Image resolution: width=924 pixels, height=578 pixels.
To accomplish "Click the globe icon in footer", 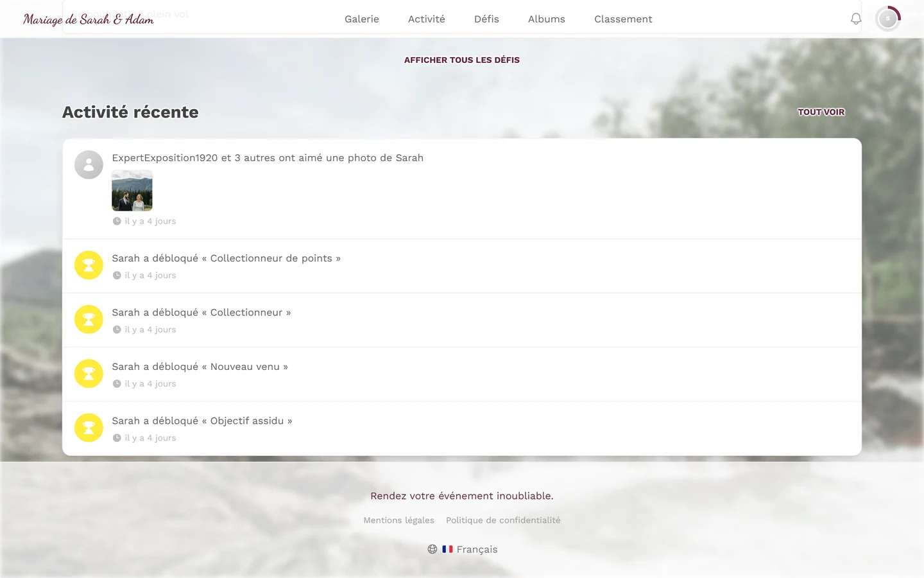I will click(x=432, y=549).
